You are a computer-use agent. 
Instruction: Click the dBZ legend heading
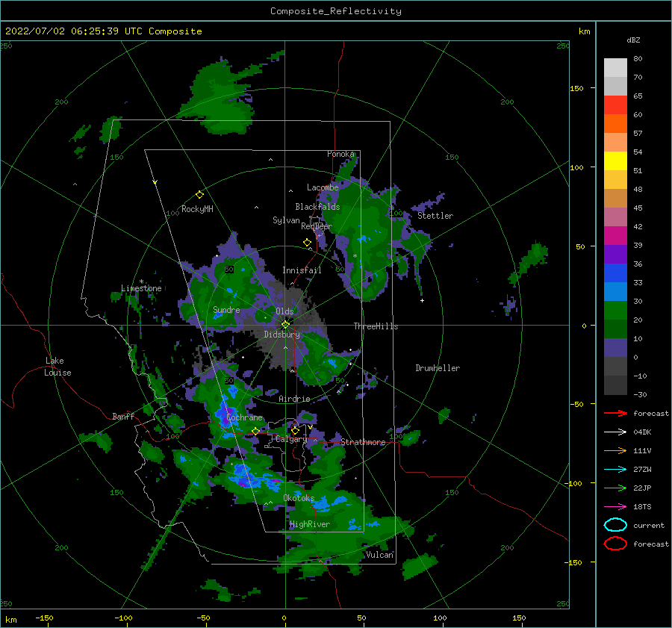633,40
